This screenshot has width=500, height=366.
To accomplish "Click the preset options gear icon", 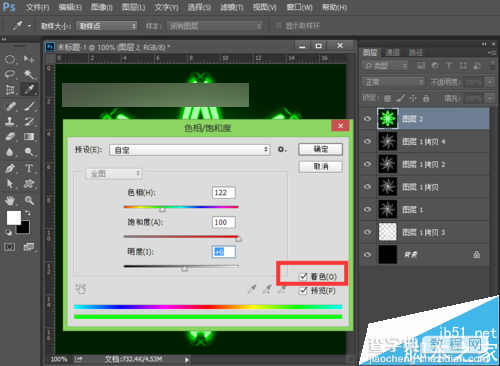I will point(282,150).
